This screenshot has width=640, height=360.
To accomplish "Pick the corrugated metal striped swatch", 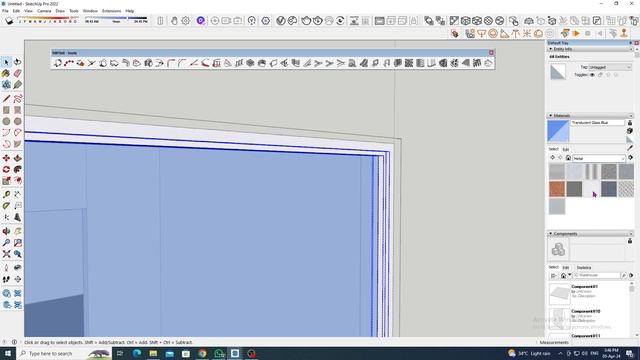I will pos(591,172).
